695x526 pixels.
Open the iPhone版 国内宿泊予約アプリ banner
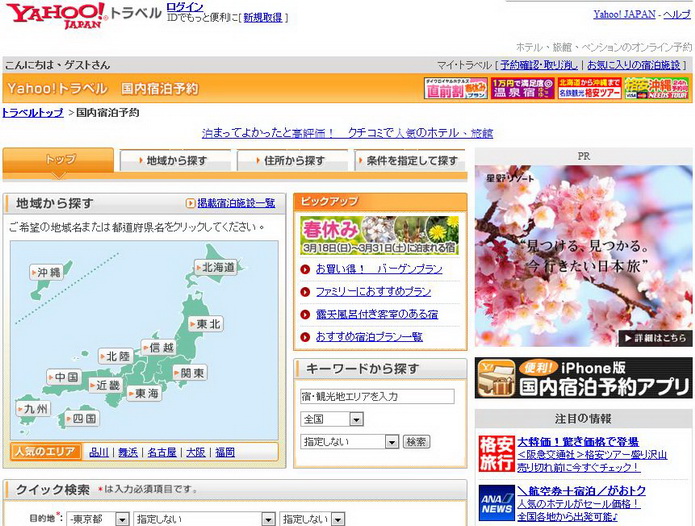click(583, 378)
